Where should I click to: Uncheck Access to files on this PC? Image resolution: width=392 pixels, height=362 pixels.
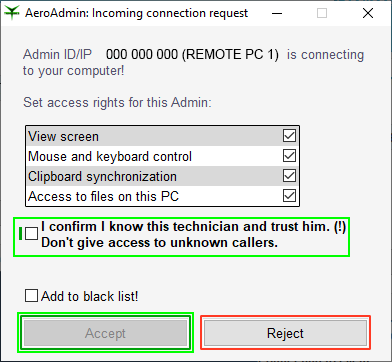(x=289, y=196)
